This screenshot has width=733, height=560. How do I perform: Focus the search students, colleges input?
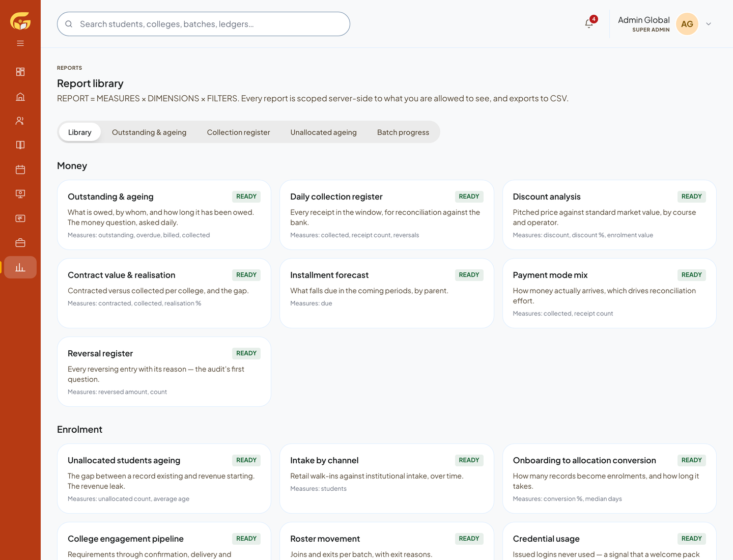(x=204, y=24)
